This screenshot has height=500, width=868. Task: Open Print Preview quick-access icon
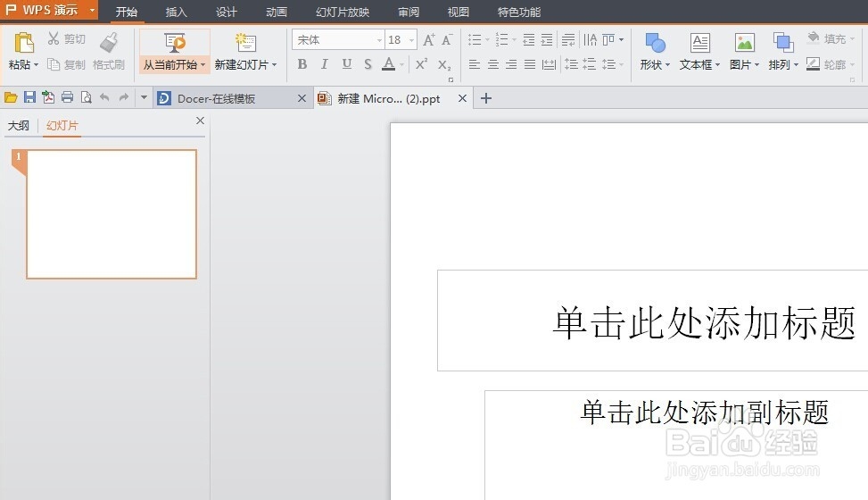click(x=86, y=97)
